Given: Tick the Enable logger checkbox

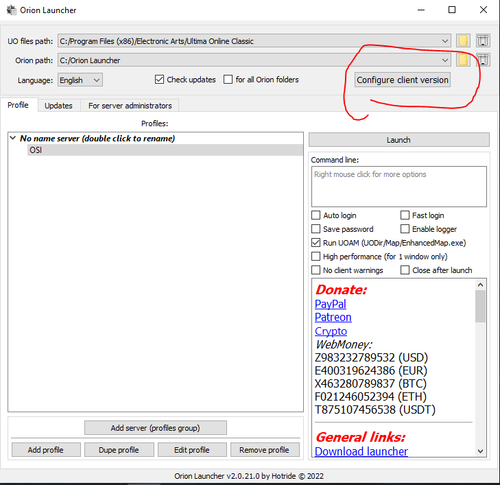Looking at the screenshot, I should 405,229.
